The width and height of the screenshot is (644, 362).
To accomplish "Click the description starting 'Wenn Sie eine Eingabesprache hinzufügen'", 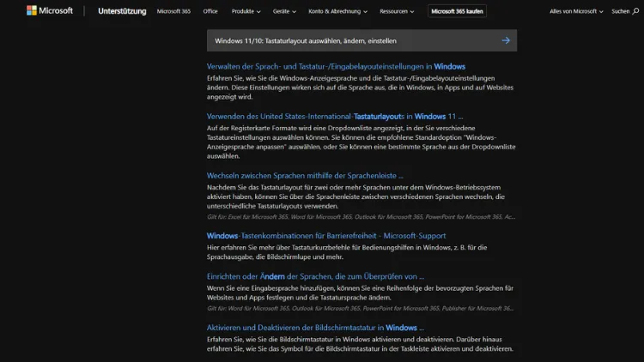I will click(360, 293).
